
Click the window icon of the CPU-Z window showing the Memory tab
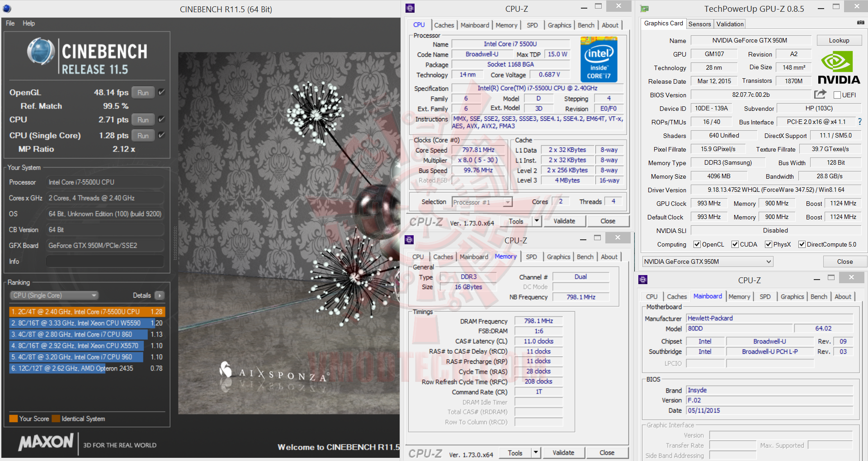[409, 240]
